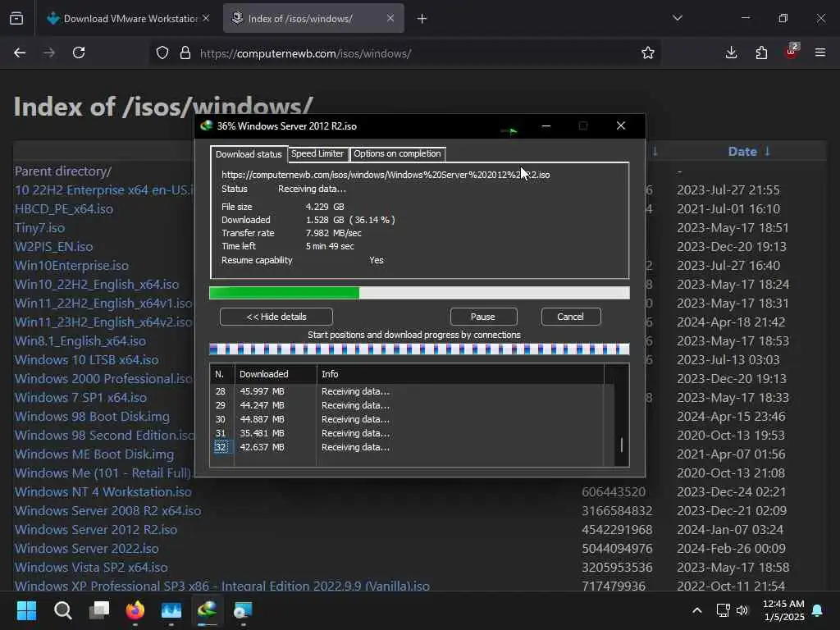Open Win10Enterprise.iso link
This screenshot has height=630, width=840.
point(71,265)
